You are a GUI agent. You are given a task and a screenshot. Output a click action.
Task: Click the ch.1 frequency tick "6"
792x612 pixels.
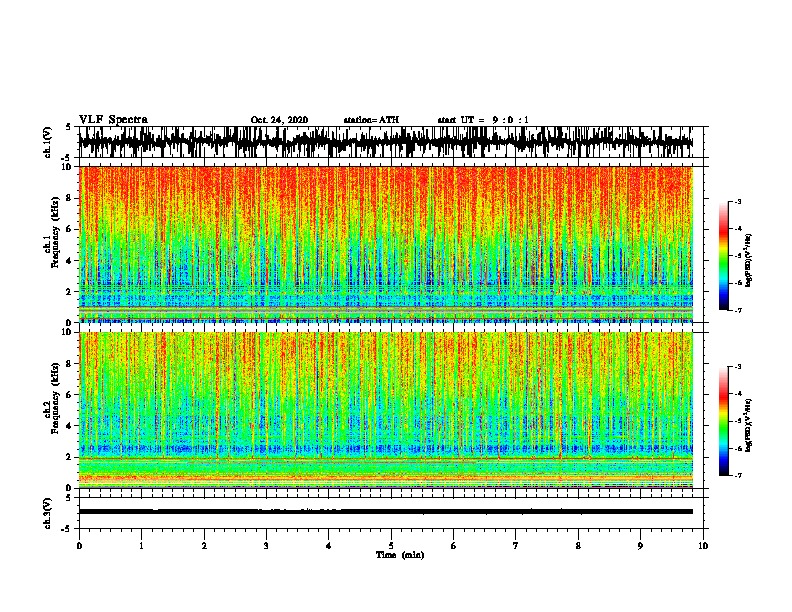click(69, 229)
